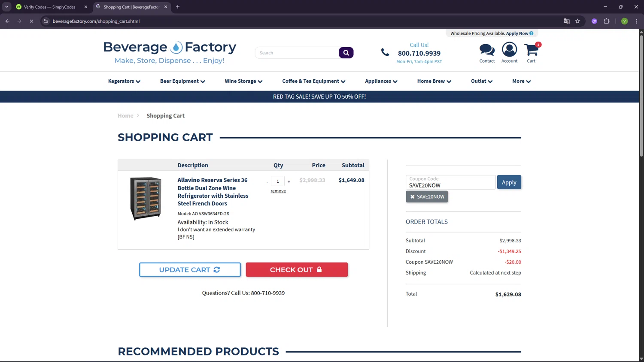Click the Coupon Code input field

(450, 182)
